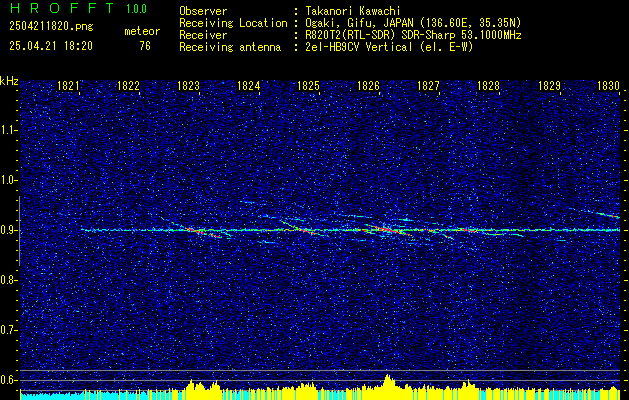629x400 pixels.
Task: Click the Observer field label
Action: pos(203,11)
